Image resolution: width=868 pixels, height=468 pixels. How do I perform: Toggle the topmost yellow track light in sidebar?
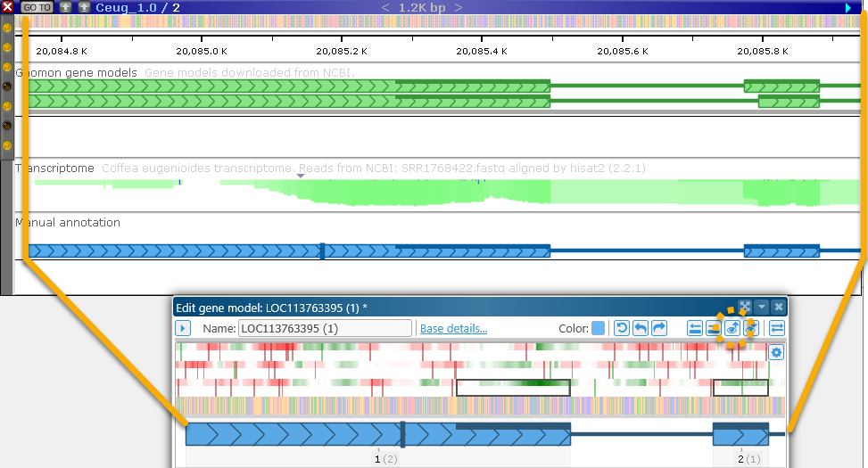coord(7,28)
